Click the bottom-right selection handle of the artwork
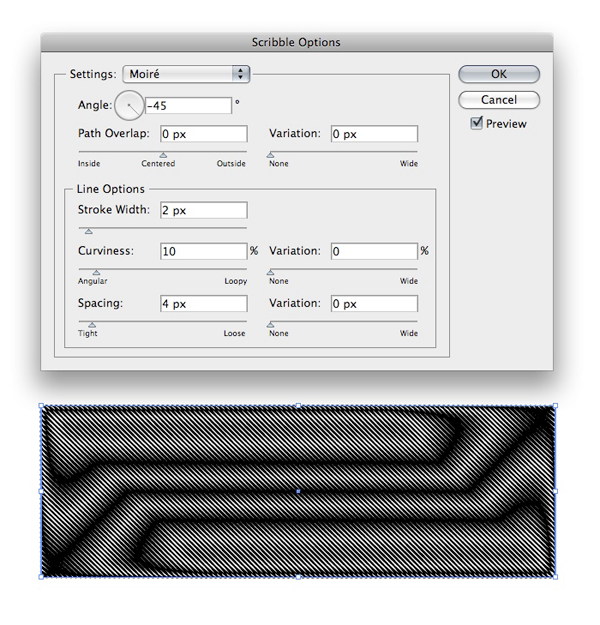 coord(556,577)
